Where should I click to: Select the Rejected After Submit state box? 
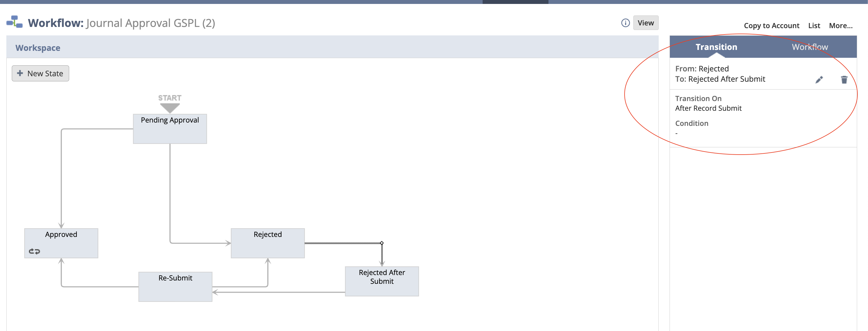point(381,281)
